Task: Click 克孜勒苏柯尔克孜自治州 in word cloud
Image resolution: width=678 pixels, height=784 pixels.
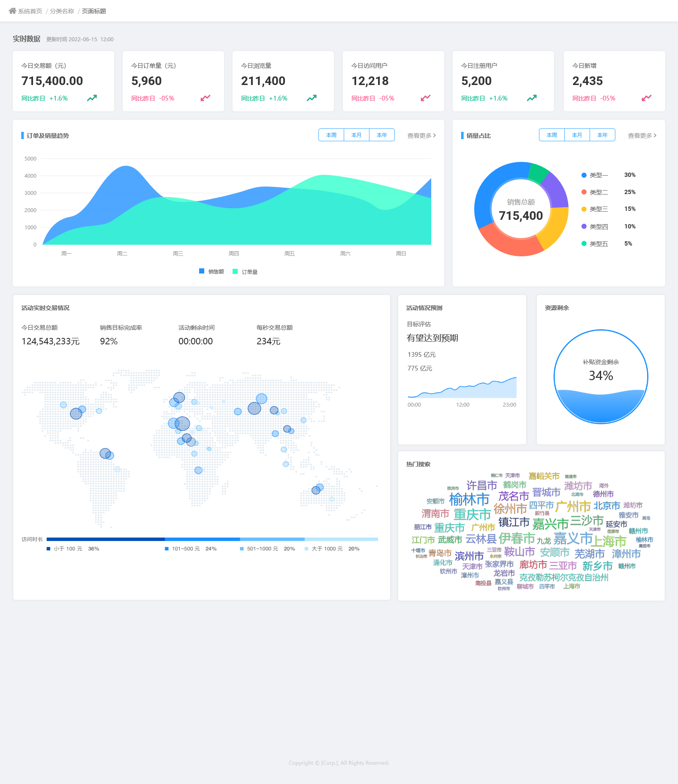Action: tap(563, 577)
